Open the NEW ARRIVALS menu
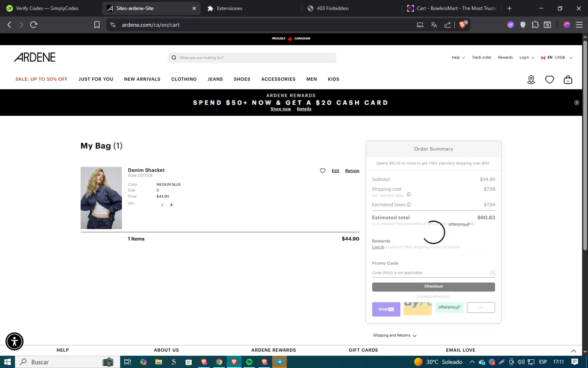The image size is (588, 368). [142, 79]
